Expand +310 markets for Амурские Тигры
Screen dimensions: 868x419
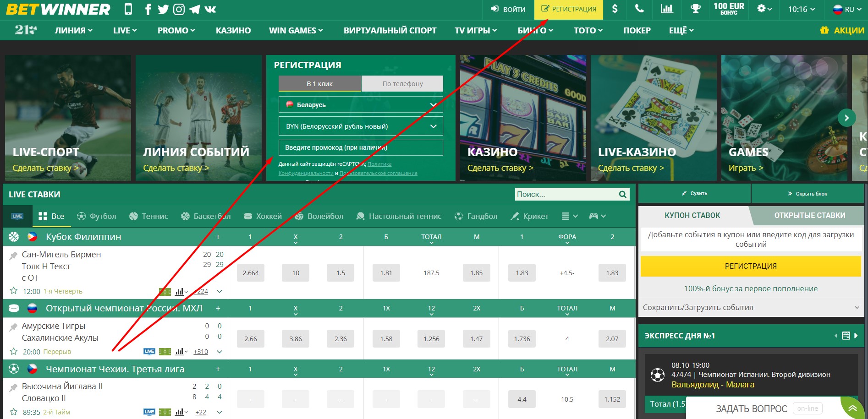point(201,352)
